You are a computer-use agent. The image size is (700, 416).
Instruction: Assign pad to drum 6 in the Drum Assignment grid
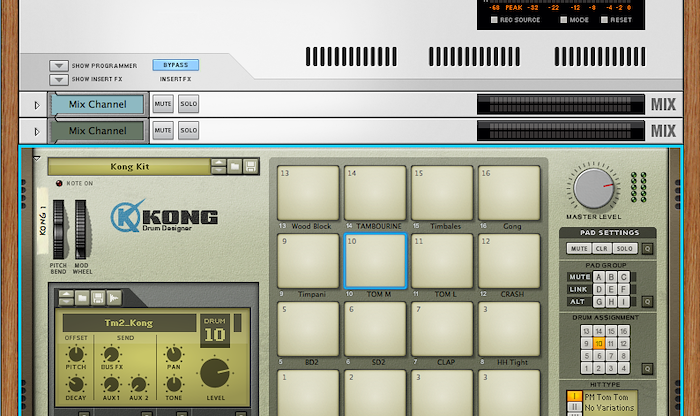(x=599, y=356)
